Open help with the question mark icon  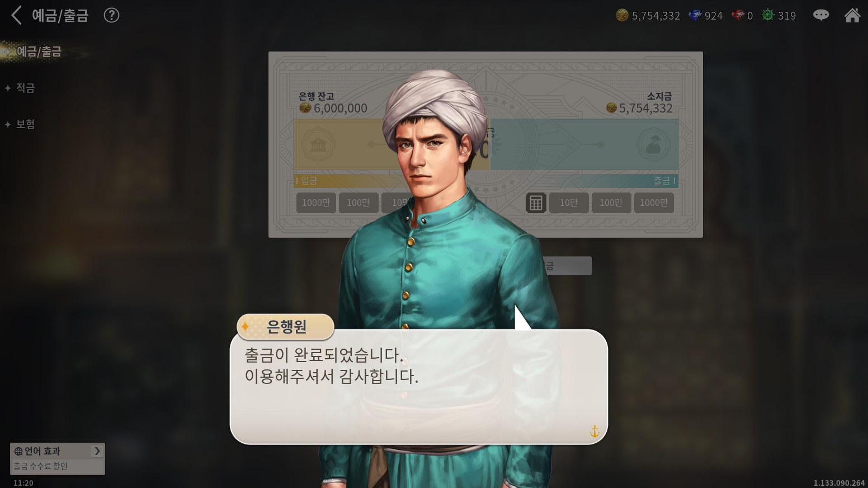(112, 15)
